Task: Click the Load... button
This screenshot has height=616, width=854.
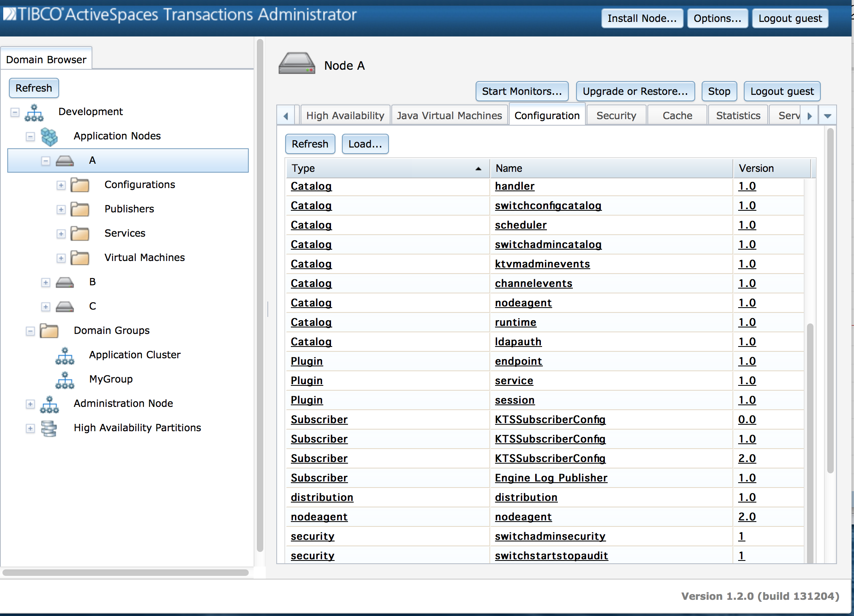Action: pyautogui.click(x=365, y=144)
